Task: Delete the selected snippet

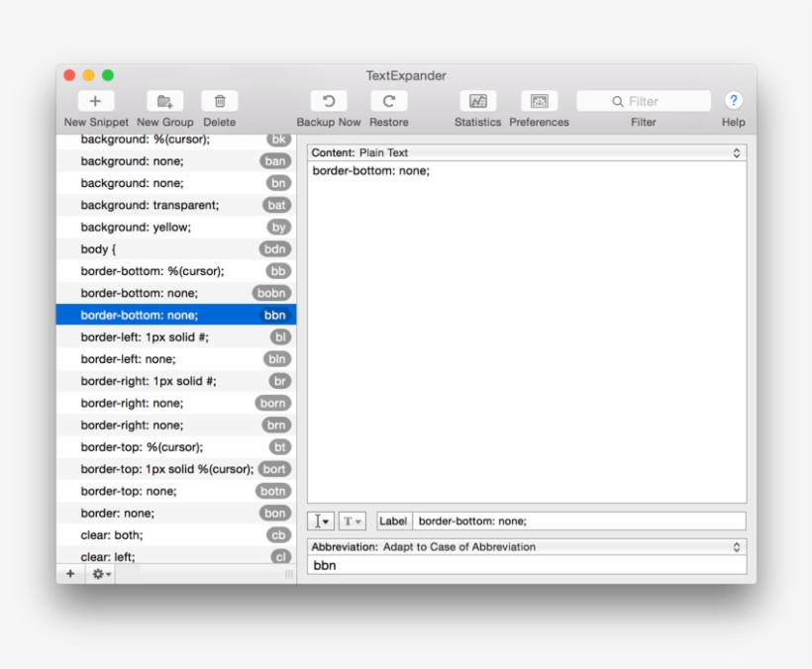Action: tap(219, 101)
